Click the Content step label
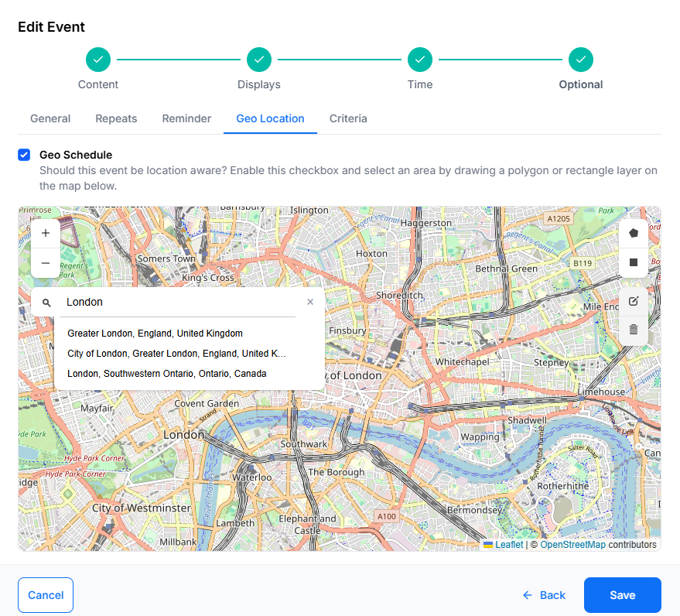Viewport: 680px width, 616px height. tap(98, 84)
